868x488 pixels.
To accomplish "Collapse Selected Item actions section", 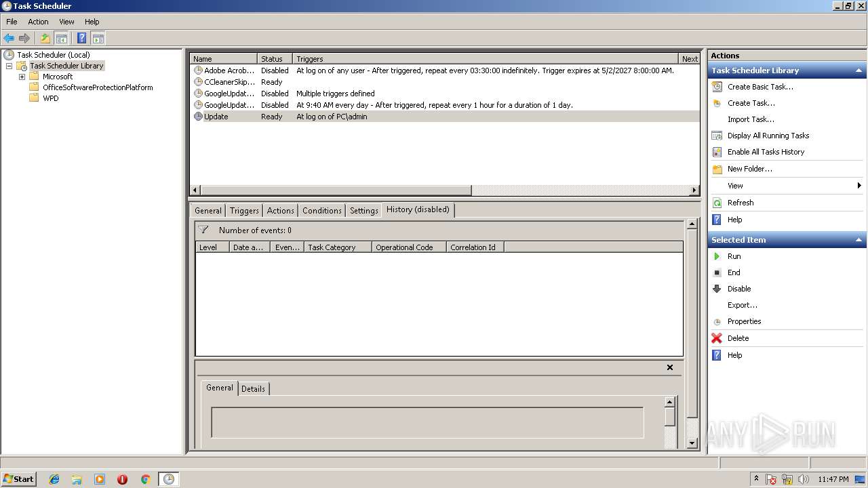I will pyautogui.click(x=859, y=240).
